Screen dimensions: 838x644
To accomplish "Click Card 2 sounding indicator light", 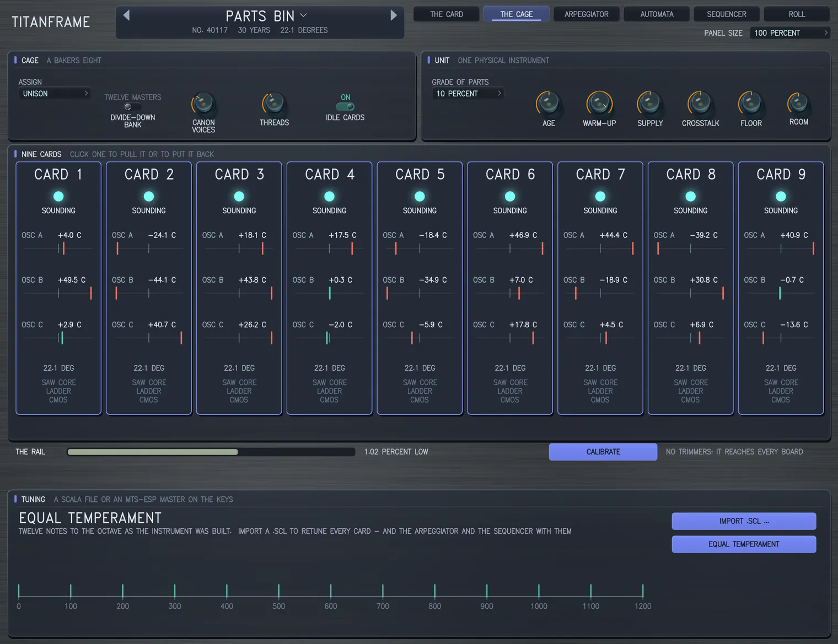I will pos(149,196).
